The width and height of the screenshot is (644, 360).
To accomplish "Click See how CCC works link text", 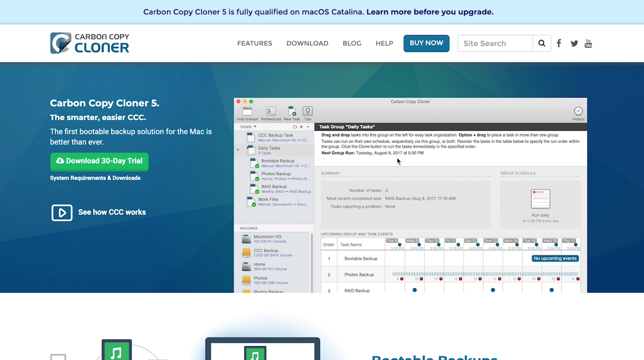I will tap(112, 212).
